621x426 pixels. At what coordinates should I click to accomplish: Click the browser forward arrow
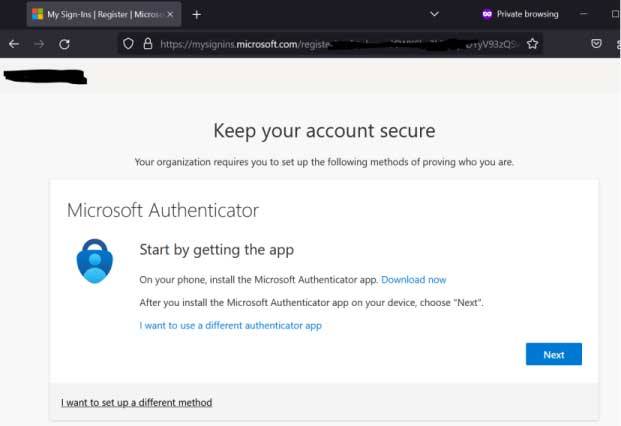pos(39,44)
